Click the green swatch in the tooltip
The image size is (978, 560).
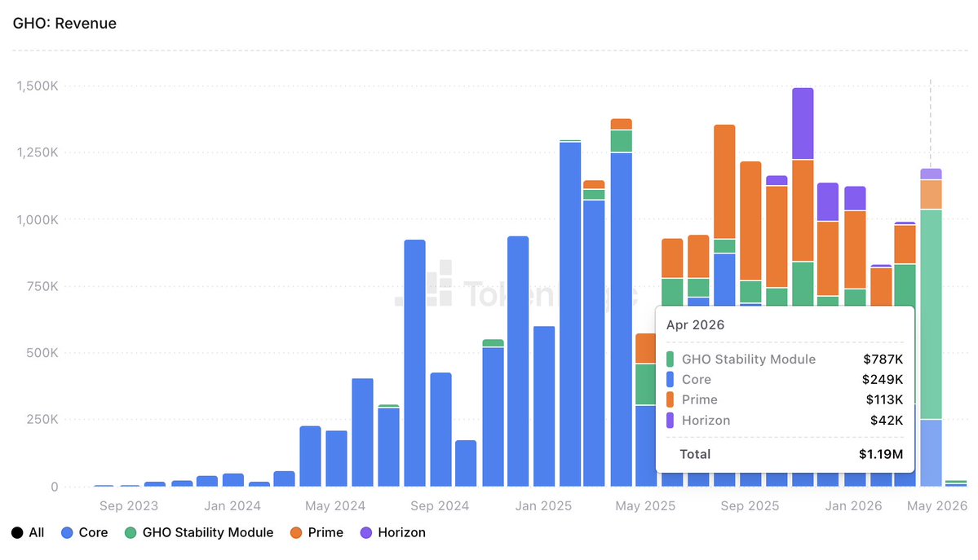click(670, 359)
